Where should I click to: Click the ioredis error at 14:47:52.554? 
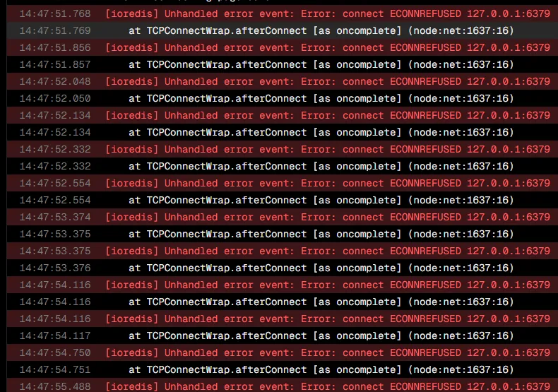(x=283, y=183)
